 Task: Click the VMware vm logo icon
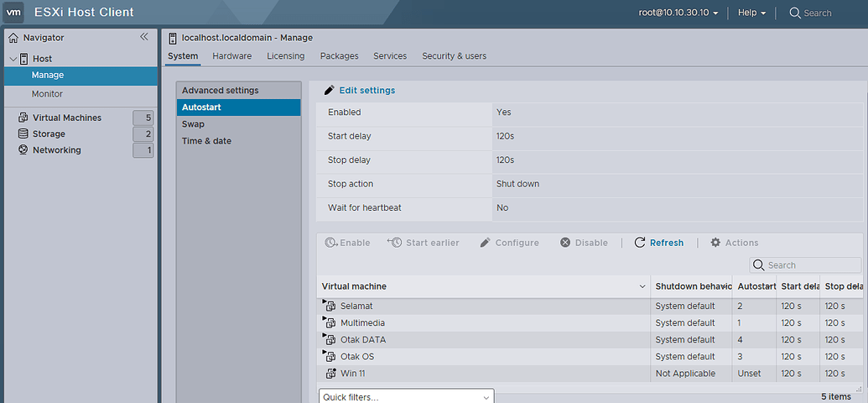pyautogui.click(x=13, y=13)
